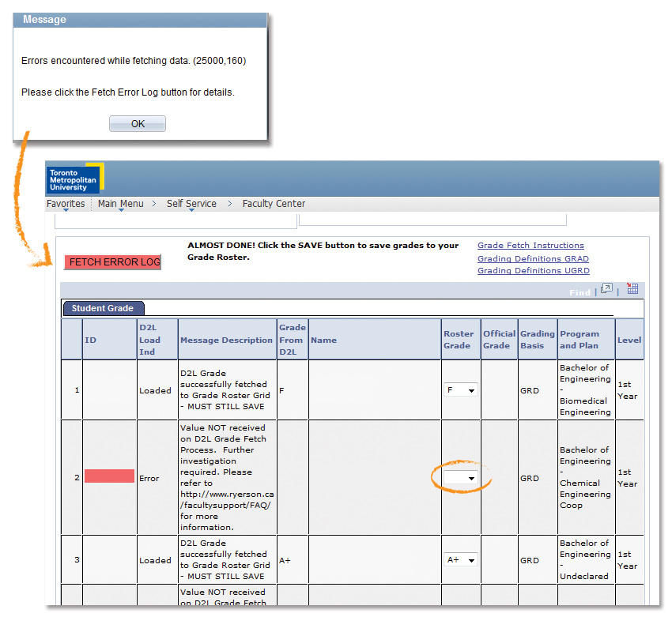Switch to the Student Grade tab
672x632 pixels.
click(x=103, y=308)
